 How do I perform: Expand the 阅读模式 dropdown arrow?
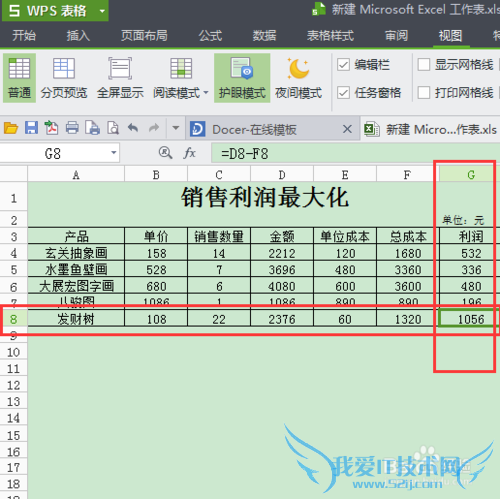206,93
